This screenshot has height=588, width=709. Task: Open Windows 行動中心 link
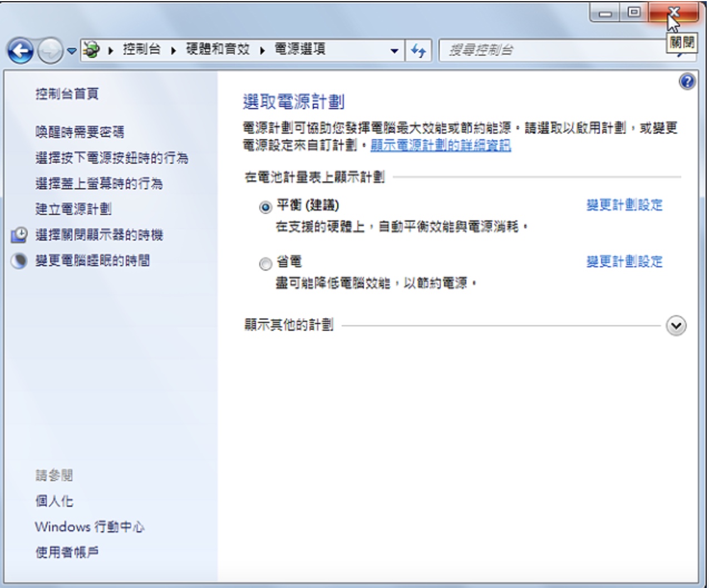point(90,526)
